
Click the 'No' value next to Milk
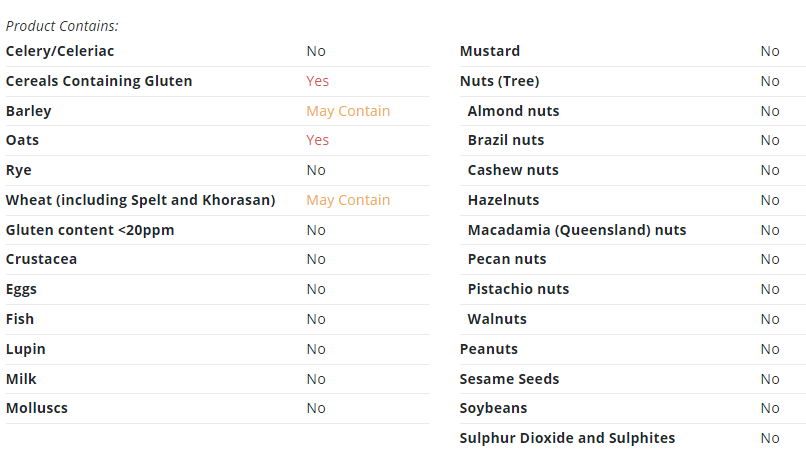(316, 379)
